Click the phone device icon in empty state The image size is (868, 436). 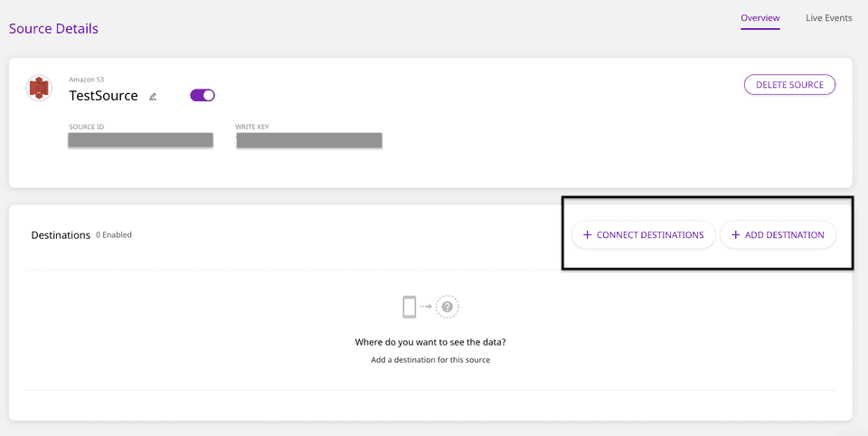(x=410, y=308)
